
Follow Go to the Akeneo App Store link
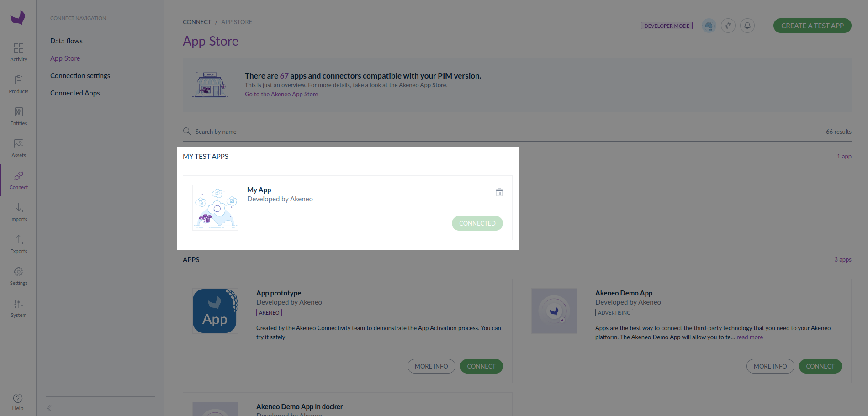[281, 94]
